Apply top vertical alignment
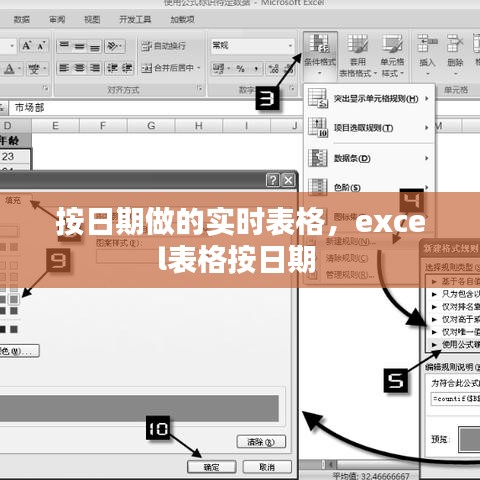 (64, 46)
